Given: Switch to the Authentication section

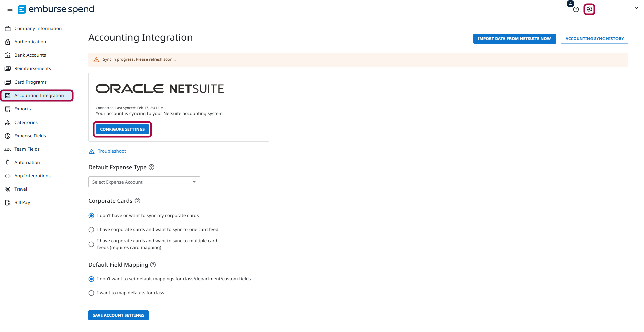Looking at the screenshot, I should pyautogui.click(x=30, y=42).
